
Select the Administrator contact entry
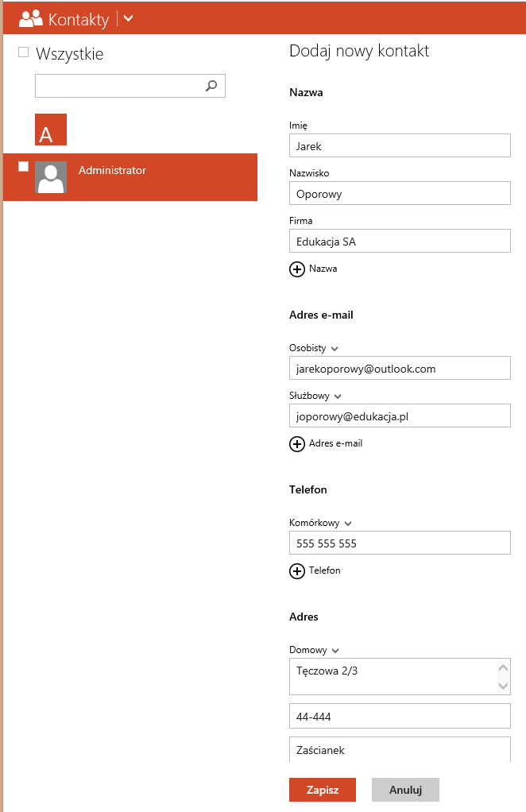[159, 176]
